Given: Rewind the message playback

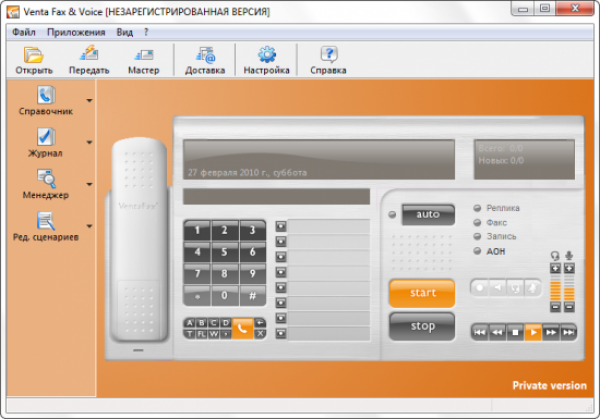Looking at the screenshot, I should [x=497, y=332].
